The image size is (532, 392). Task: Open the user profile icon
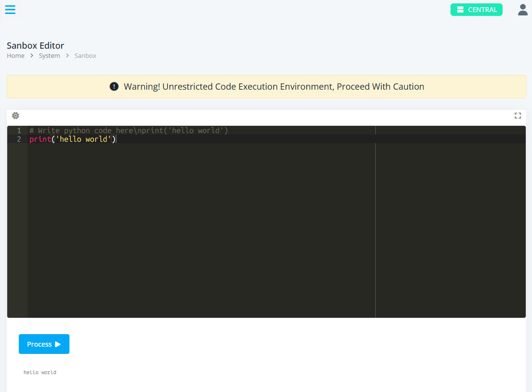[522, 10]
